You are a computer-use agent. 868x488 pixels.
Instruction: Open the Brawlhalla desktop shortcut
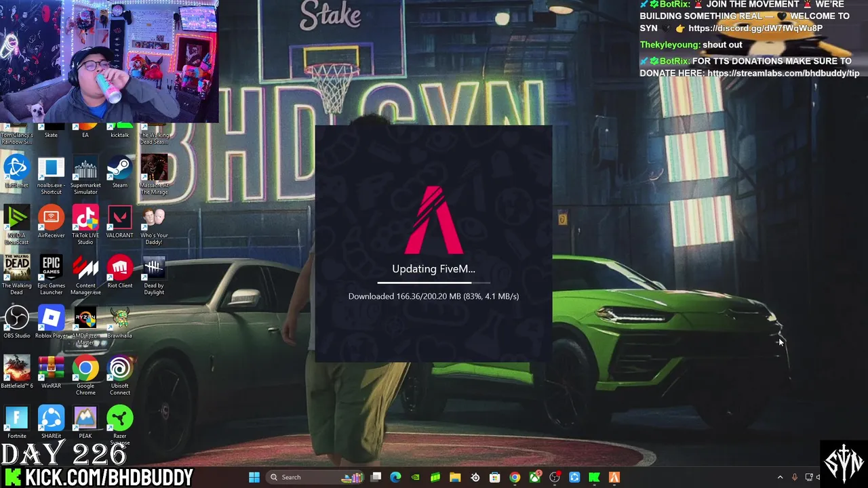(x=120, y=323)
